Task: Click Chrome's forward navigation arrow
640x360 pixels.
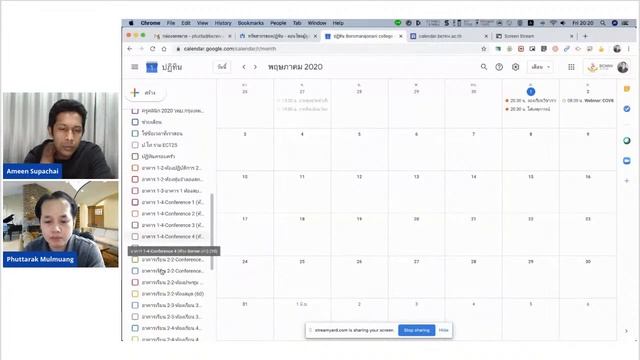Action: 141,49
